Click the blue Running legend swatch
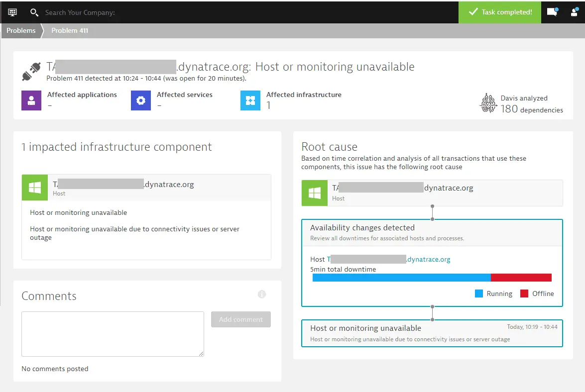The height and width of the screenshot is (392, 585). pyautogui.click(x=478, y=294)
